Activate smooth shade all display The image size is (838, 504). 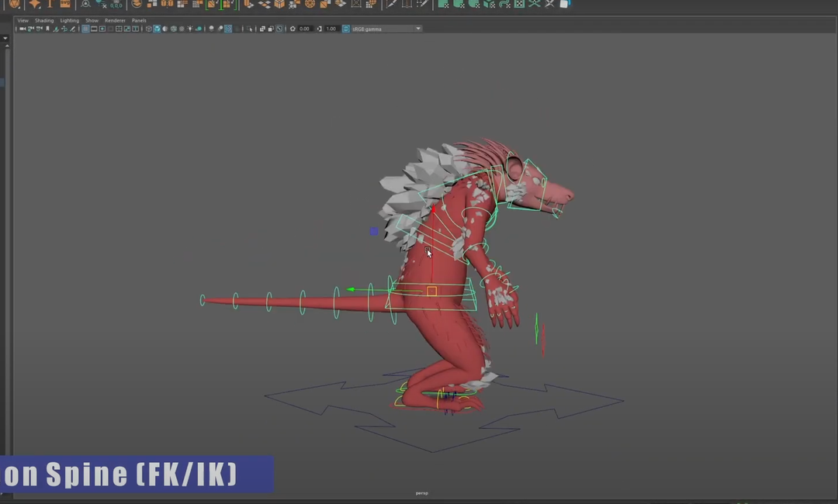(158, 29)
